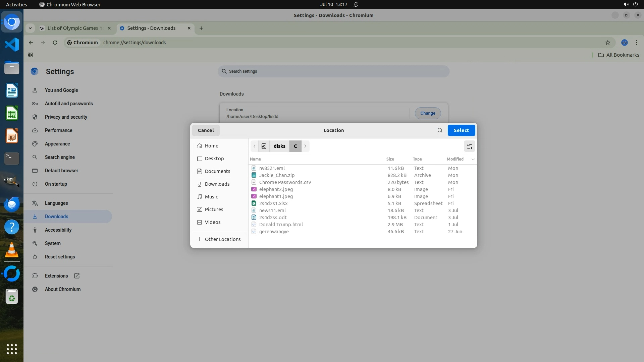644x362 pixels.
Task: Create new folder via folder-plus icon
Action: tap(469, 146)
